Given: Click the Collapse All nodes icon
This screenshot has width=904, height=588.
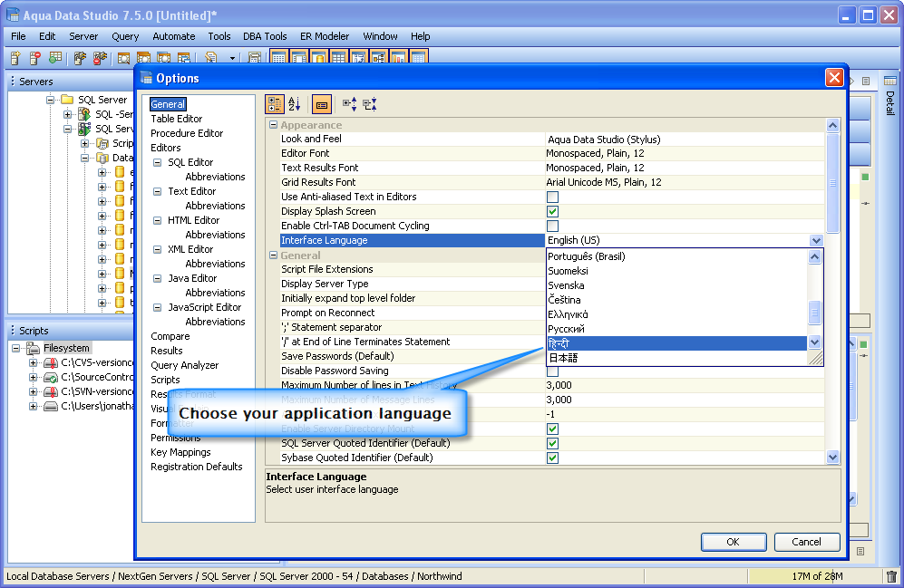Looking at the screenshot, I should [370, 104].
